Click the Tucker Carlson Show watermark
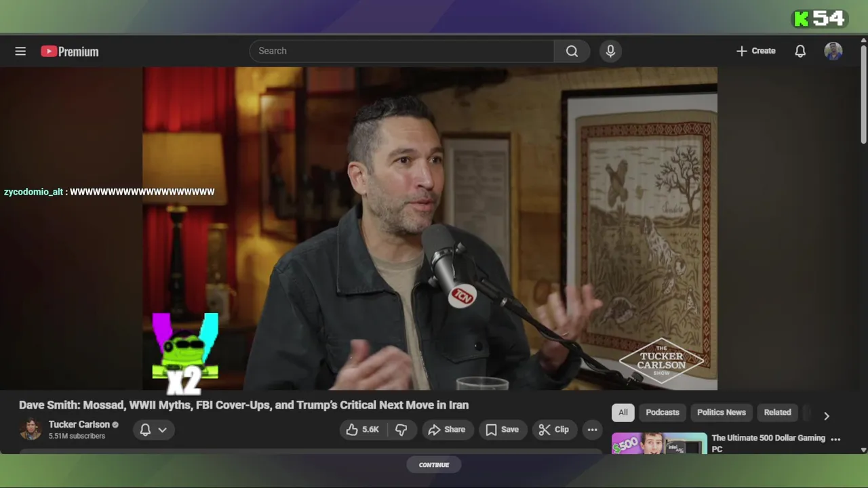The height and width of the screenshot is (488, 868). coord(662,361)
